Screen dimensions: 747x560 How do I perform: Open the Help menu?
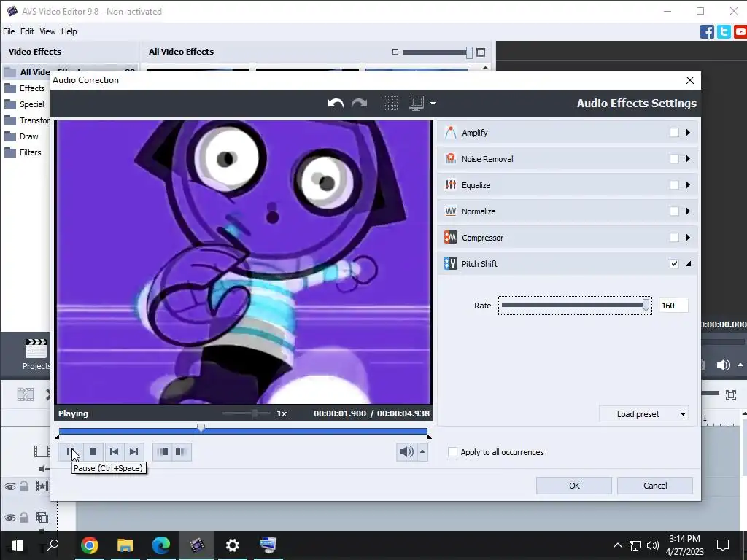(x=69, y=31)
